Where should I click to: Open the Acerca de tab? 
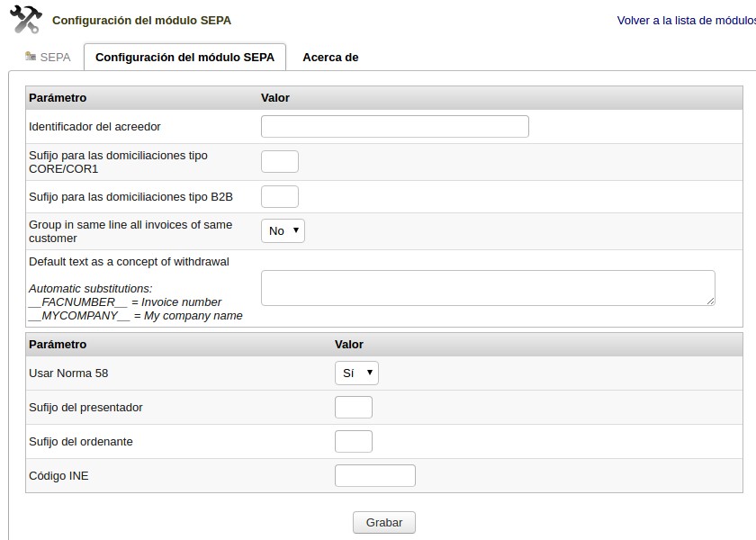click(x=330, y=58)
